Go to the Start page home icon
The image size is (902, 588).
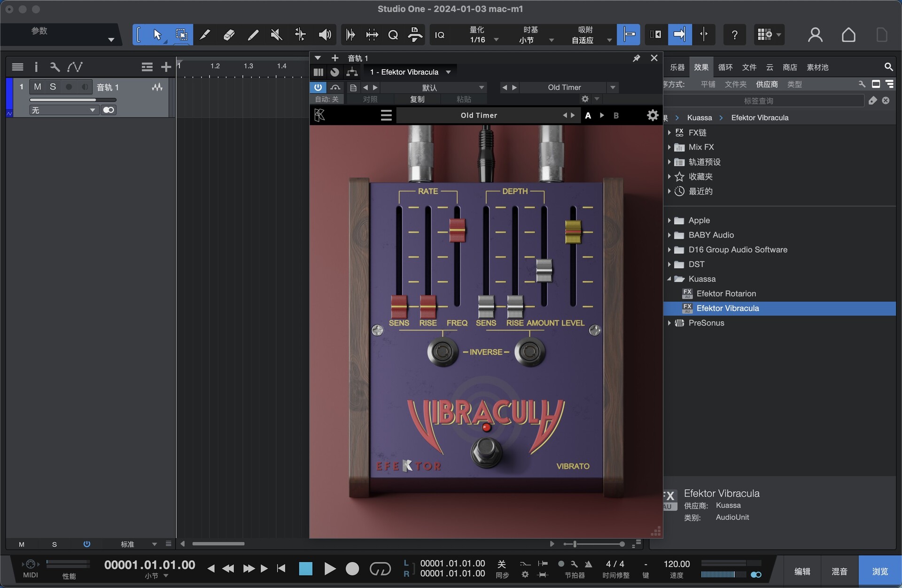pos(848,35)
